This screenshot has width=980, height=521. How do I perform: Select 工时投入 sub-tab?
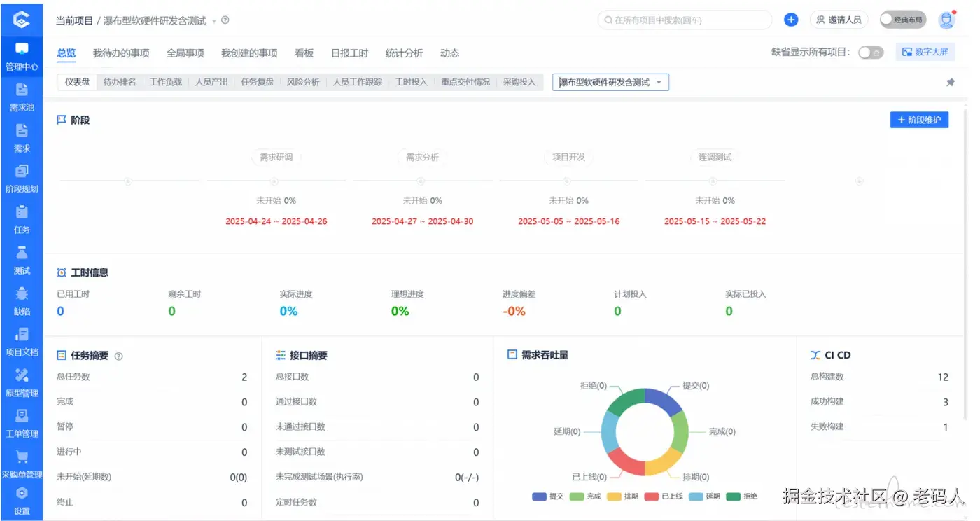click(x=411, y=83)
